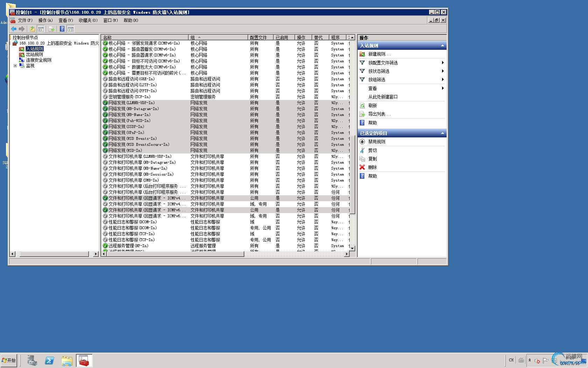Sort rules by the 配置文件 column header

coord(261,38)
